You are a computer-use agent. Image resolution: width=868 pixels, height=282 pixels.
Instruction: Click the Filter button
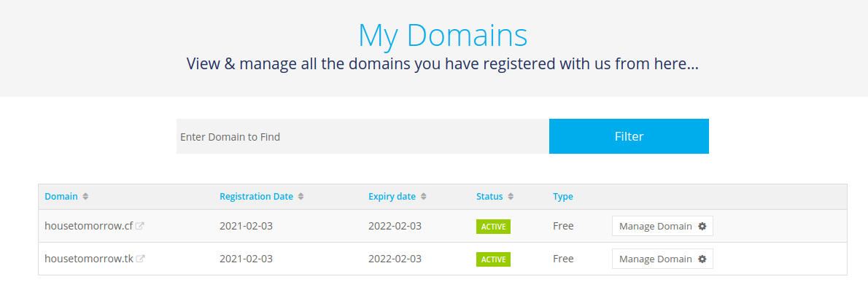tap(629, 136)
